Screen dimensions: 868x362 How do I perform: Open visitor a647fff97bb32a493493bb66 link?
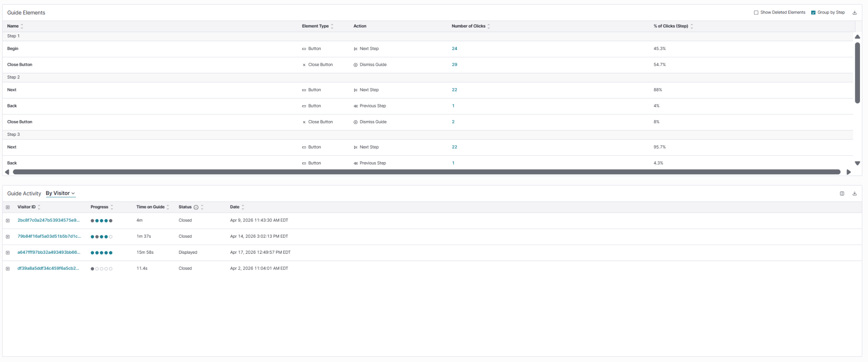point(49,252)
